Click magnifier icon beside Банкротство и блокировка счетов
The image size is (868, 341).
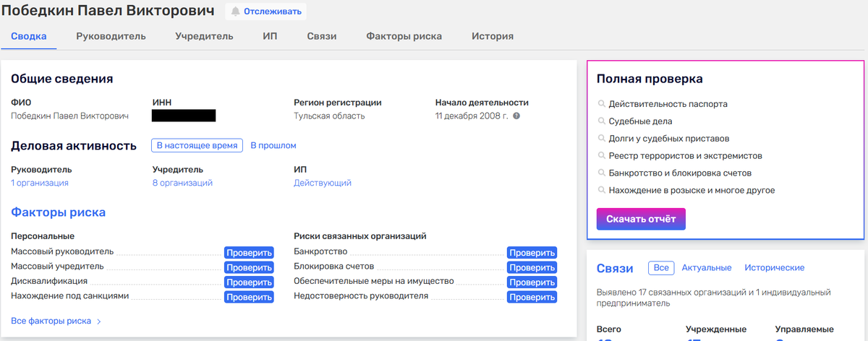(602, 173)
